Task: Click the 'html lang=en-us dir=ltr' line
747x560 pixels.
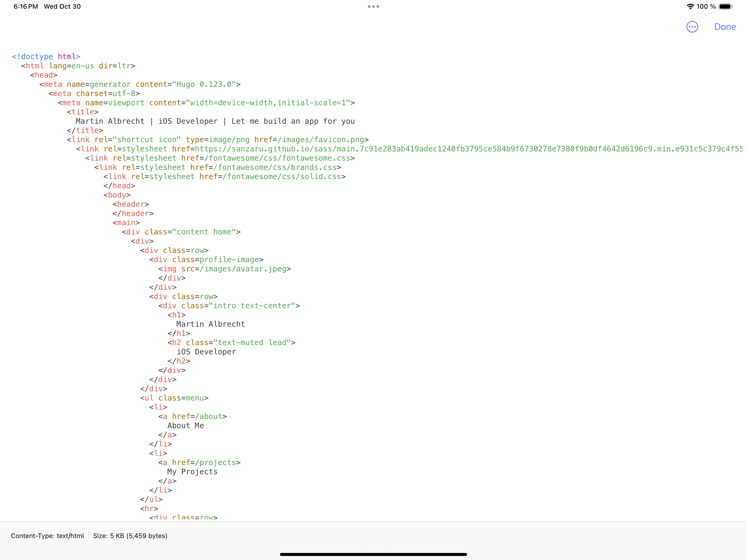Action: 78,66
